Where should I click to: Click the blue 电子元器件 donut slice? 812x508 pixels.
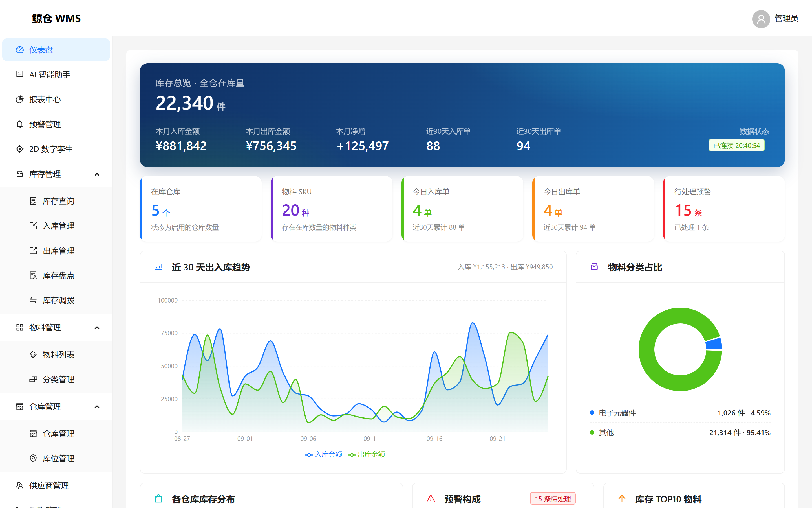tap(714, 344)
